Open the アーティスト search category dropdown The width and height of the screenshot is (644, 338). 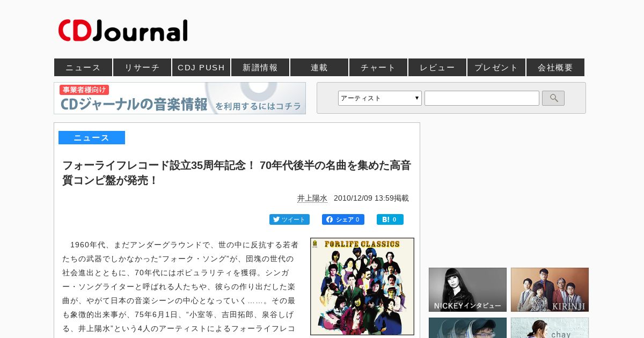click(x=380, y=98)
